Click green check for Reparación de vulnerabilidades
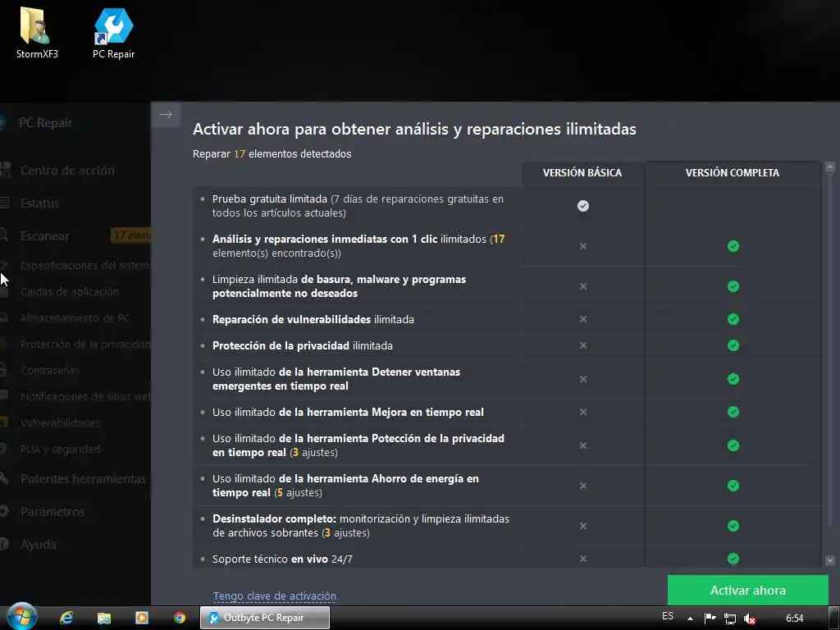Image resolution: width=840 pixels, height=630 pixels. point(733,319)
